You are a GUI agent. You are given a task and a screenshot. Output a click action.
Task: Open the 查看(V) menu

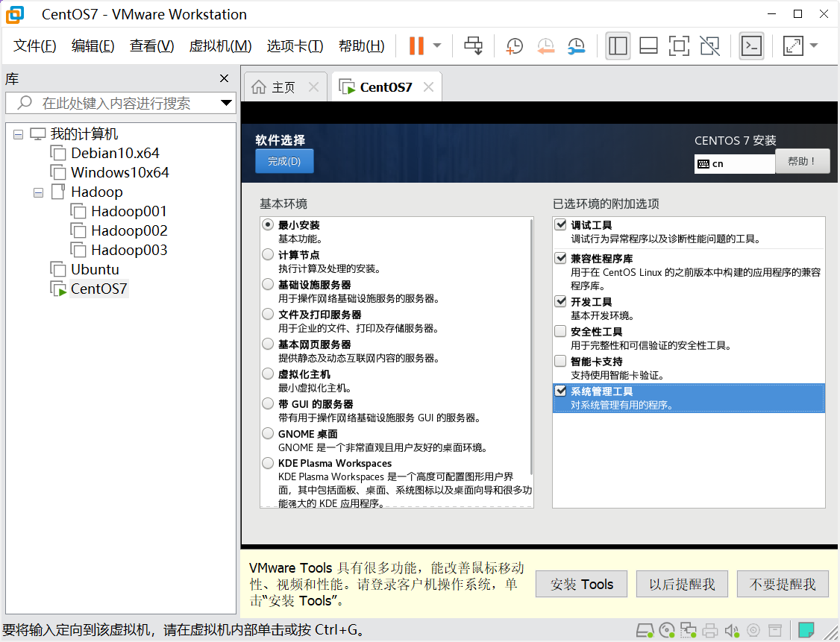click(x=151, y=46)
